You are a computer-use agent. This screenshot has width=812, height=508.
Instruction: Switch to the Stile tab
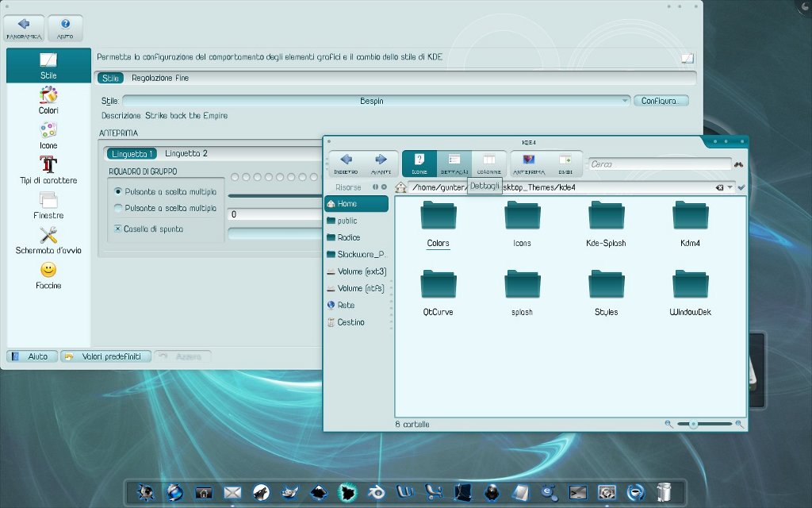(110, 79)
